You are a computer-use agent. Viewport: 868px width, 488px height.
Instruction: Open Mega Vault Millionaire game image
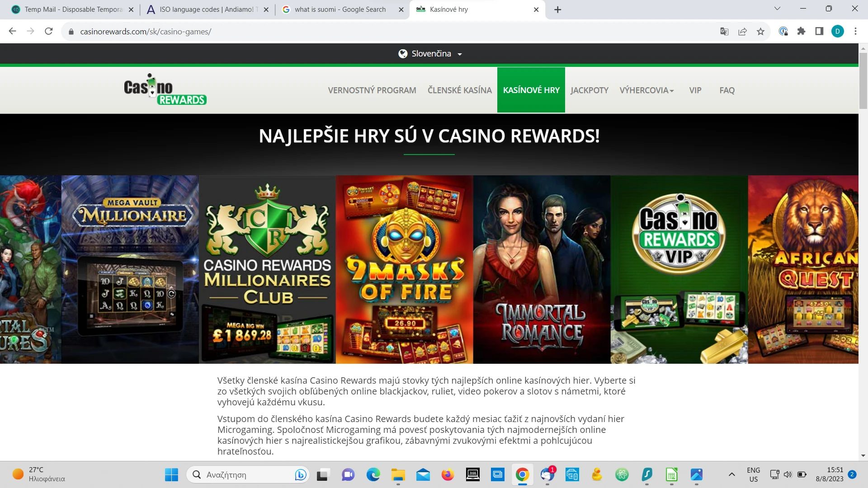pyautogui.click(x=130, y=269)
